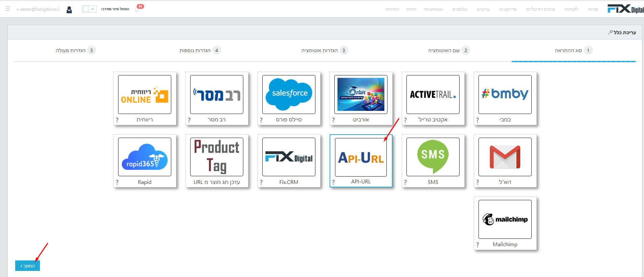Select the Mailchimp integration card
Screen dimensions: 644x277
(x=505, y=223)
